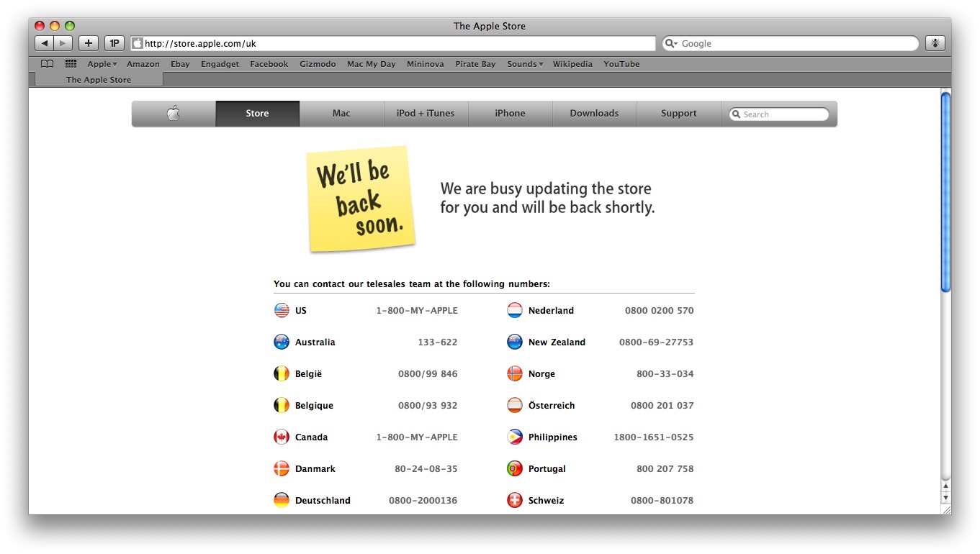Open the iPhone navigation tab
The image size is (980, 554).
click(510, 113)
